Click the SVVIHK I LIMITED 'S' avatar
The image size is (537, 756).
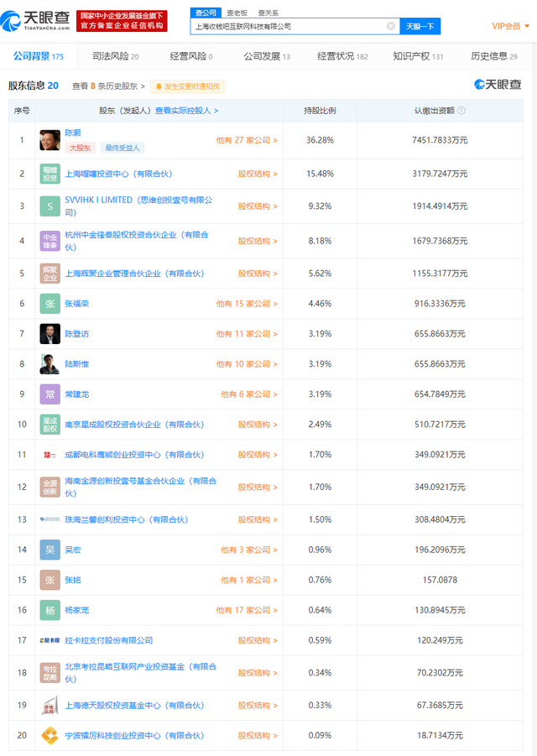[x=50, y=206]
